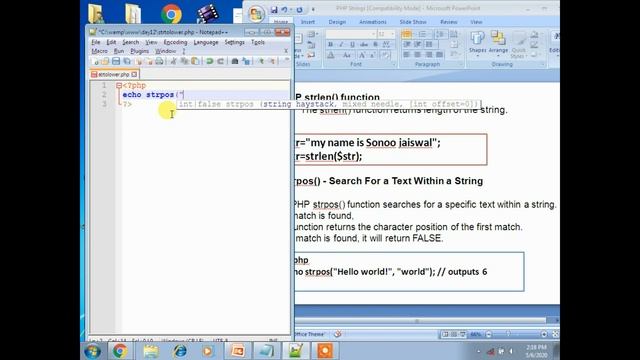The width and height of the screenshot is (640, 360).
Task: Click the green Undo icon in Notepad++
Action: pos(209,61)
